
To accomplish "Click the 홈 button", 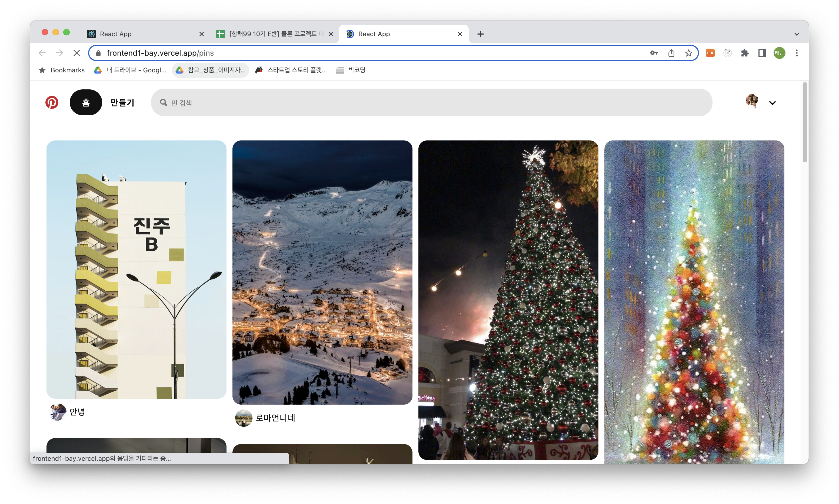I will pos(86,102).
